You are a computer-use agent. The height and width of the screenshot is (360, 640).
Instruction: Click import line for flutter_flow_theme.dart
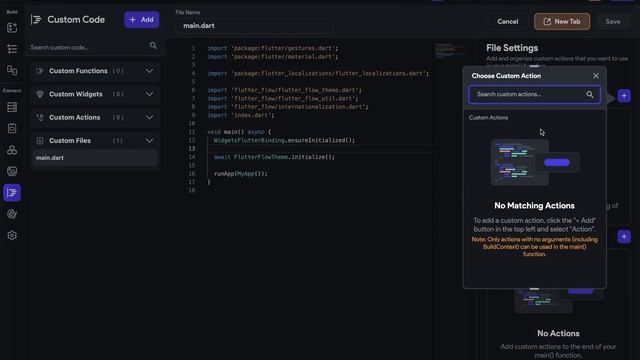[284, 90]
